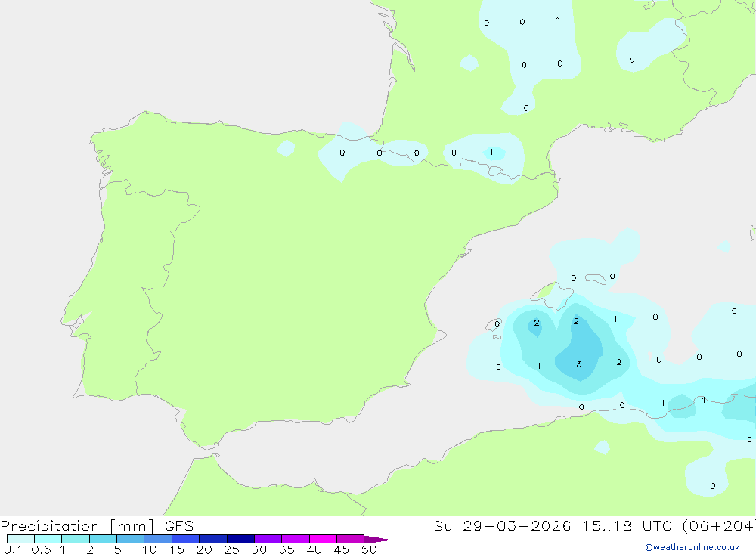
Task: Select the 30–35 mm violet legend swatch
Action: click(268, 539)
